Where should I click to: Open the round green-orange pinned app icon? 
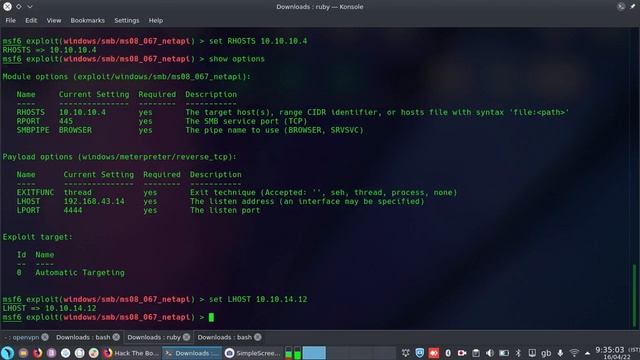93,353
